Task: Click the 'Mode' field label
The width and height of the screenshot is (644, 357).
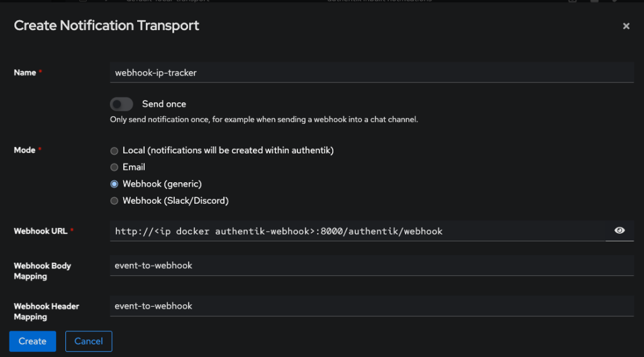Action: (x=25, y=150)
